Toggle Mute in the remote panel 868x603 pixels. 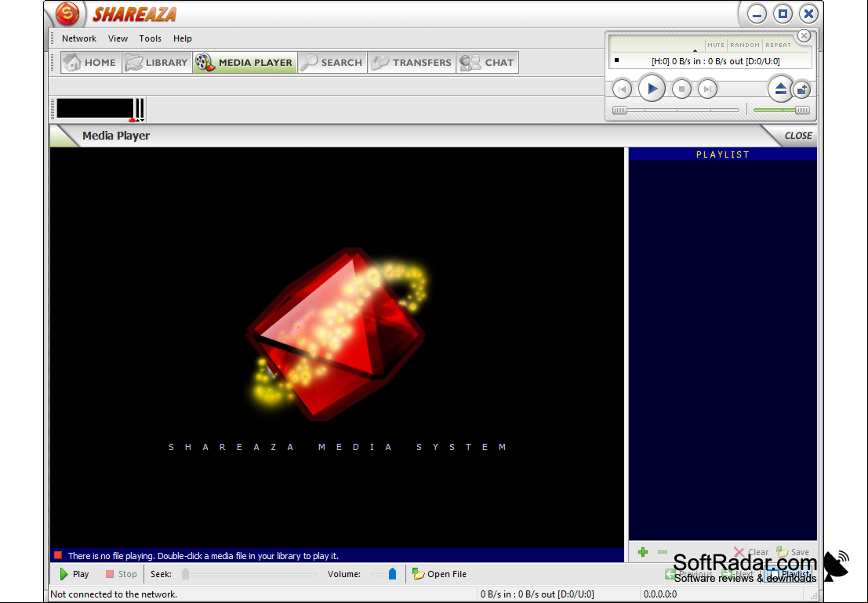(x=716, y=45)
